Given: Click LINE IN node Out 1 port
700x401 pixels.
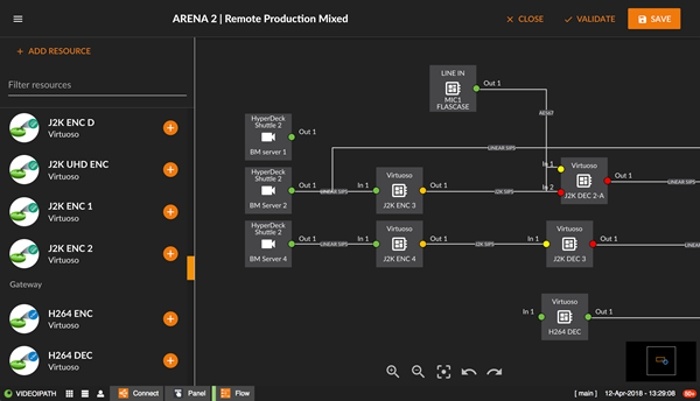Looking at the screenshot, I should [x=476, y=88].
